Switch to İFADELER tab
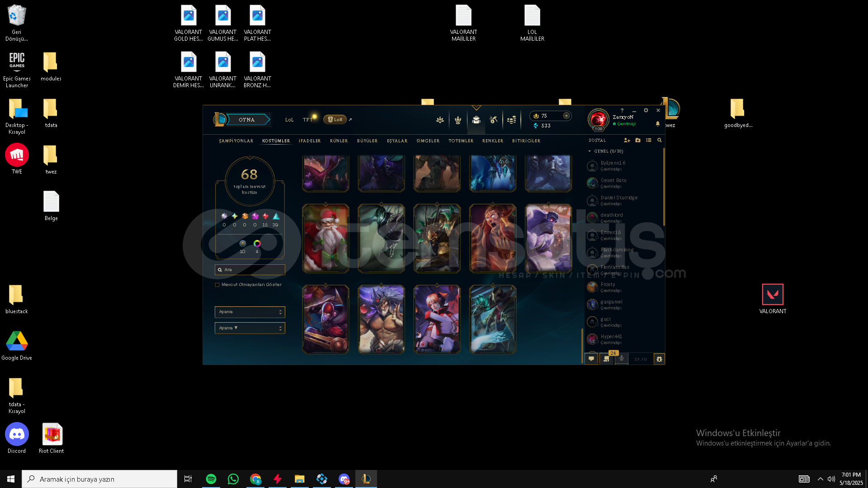Viewport: 868px width, 488px height. point(310,141)
